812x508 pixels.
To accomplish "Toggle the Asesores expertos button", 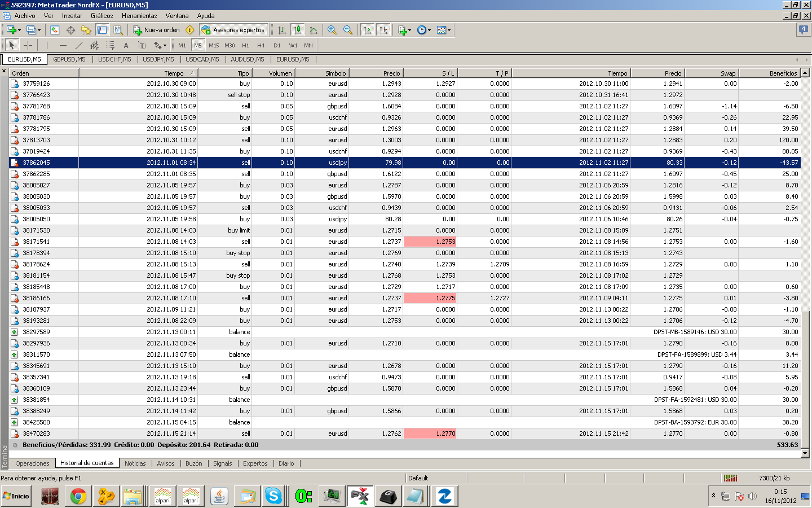I will (x=232, y=30).
